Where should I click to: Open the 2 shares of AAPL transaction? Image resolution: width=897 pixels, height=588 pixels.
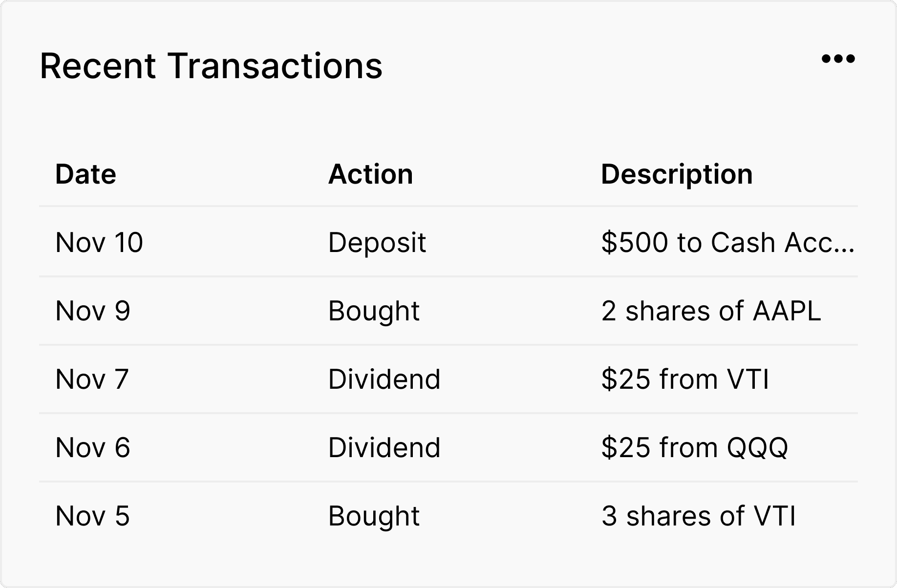[x=711, y=311]
